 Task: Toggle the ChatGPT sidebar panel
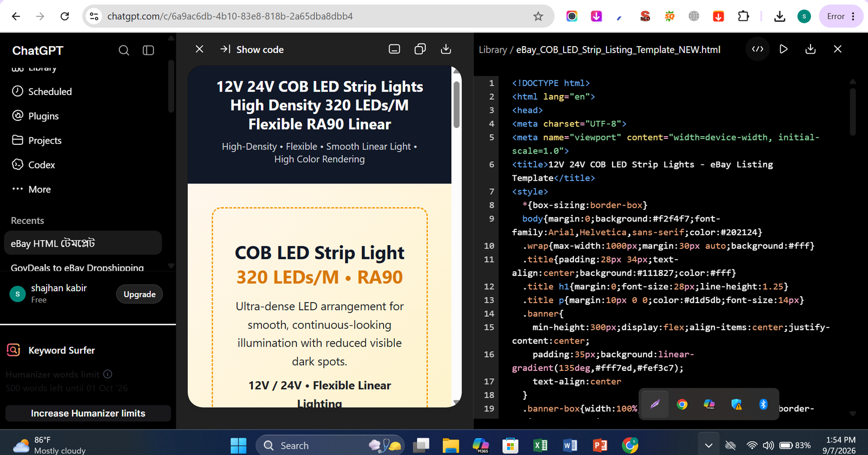148,50
